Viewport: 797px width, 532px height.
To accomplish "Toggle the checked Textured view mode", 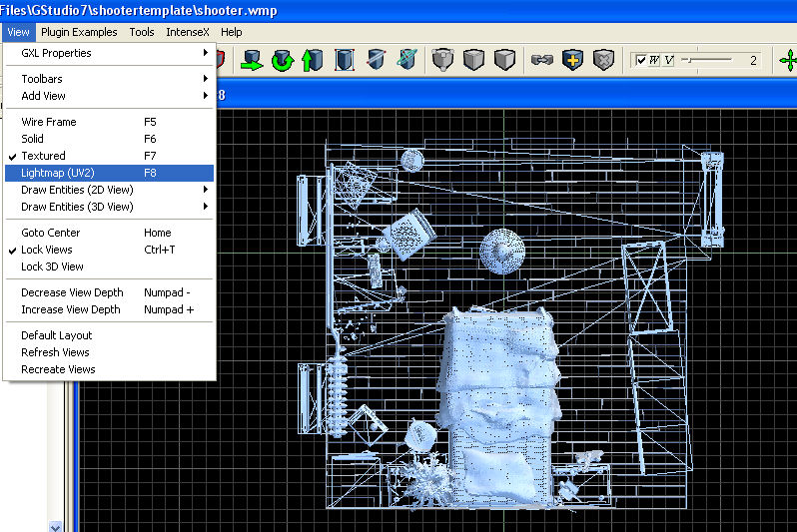I will coord(43,156).
